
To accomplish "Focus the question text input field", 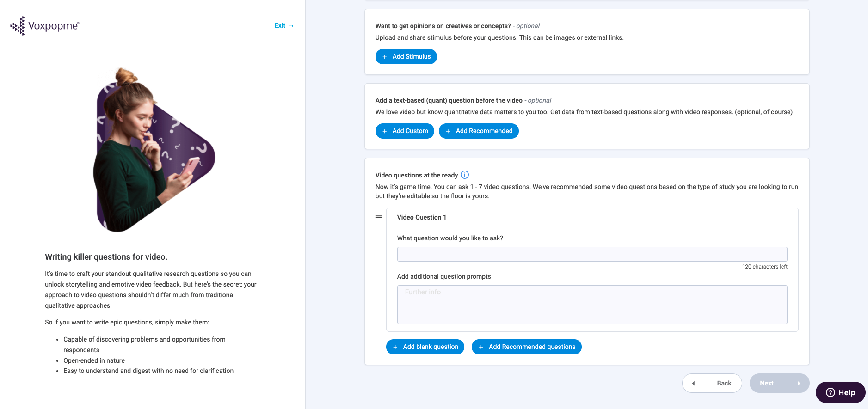I will click(x=592, y=254).
